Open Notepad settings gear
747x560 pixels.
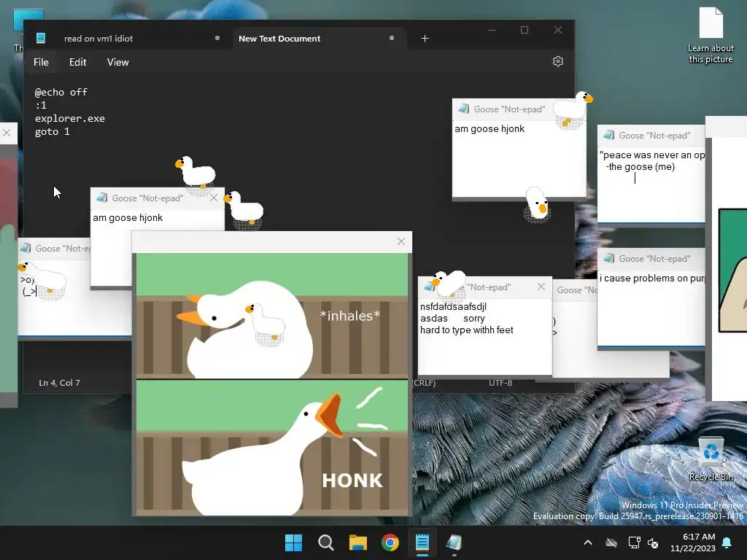558,61
